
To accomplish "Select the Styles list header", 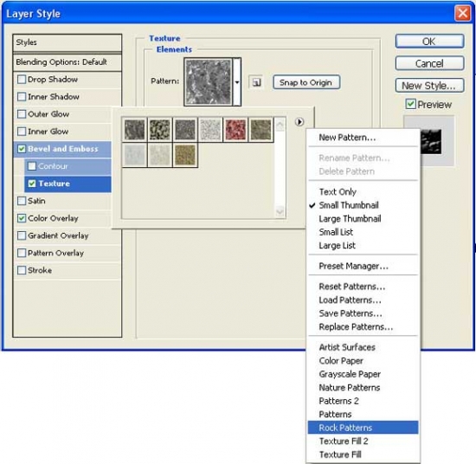I will [68, 42].
